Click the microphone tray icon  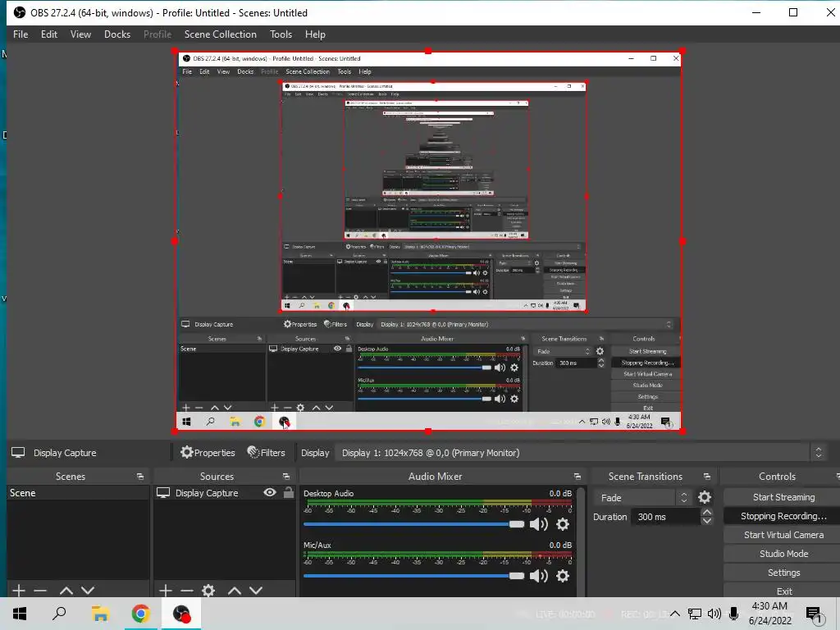tap(733, 614)
